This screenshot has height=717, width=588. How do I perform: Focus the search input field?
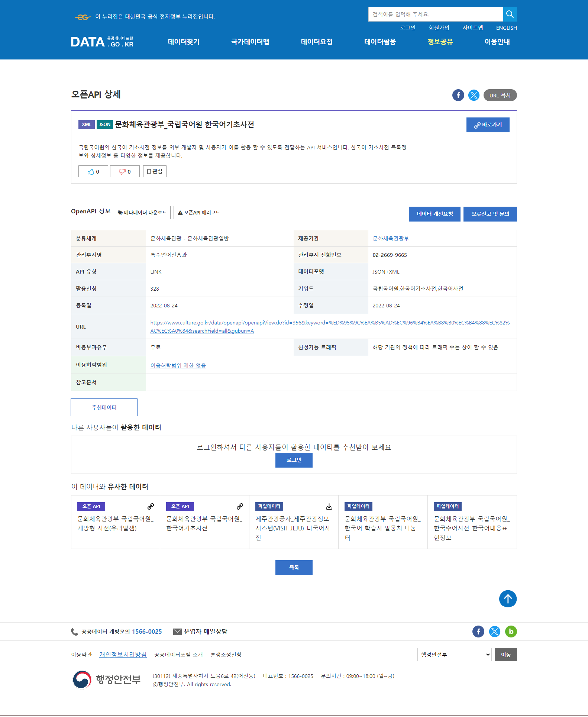click(435, 14)
